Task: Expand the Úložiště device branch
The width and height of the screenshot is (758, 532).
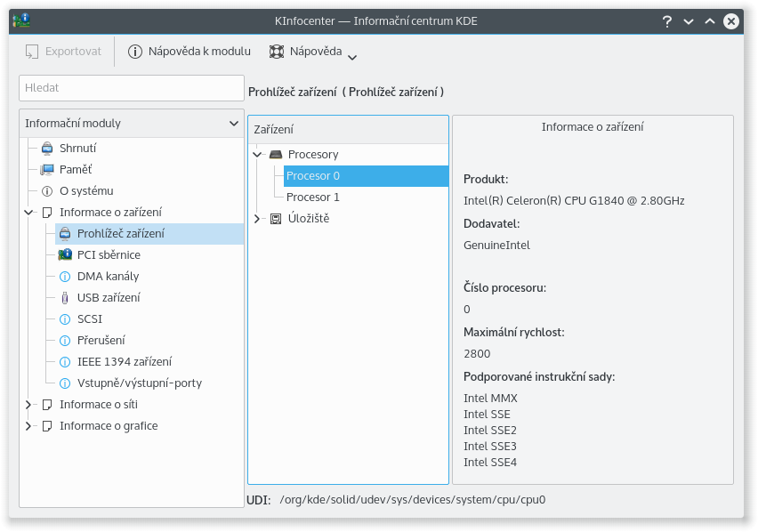Action: tap(257, 219)
